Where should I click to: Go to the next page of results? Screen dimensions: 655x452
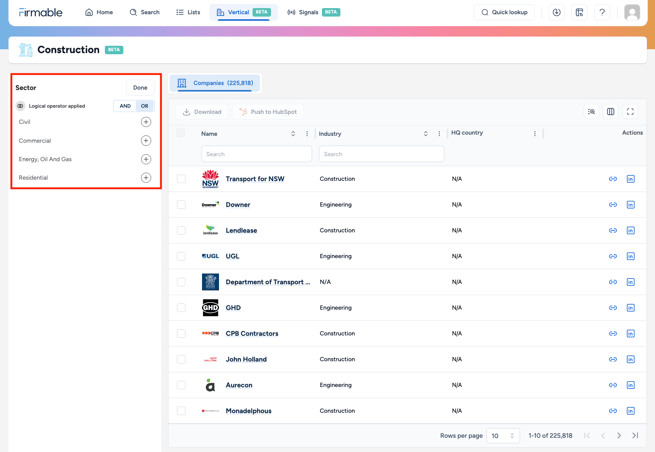coord(619,436)
